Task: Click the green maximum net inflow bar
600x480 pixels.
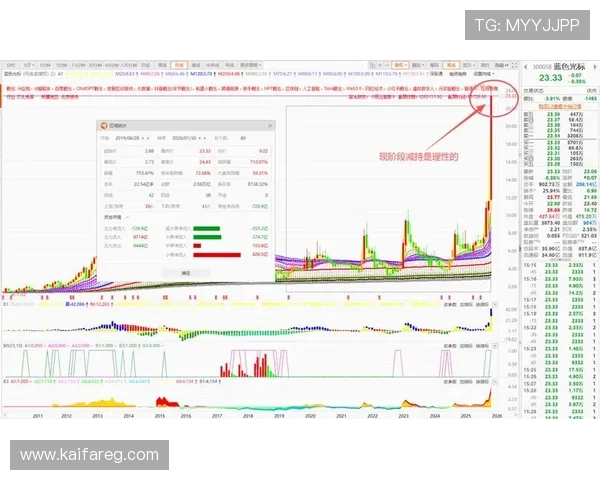Action: tap(204, 227)
